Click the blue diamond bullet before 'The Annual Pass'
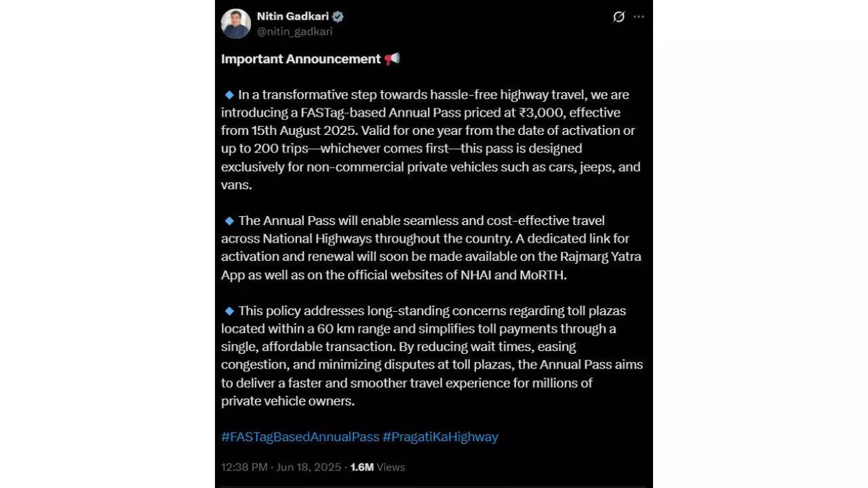Image resolution: width=868 pixels, height=488 pixels. click(229, 221)
